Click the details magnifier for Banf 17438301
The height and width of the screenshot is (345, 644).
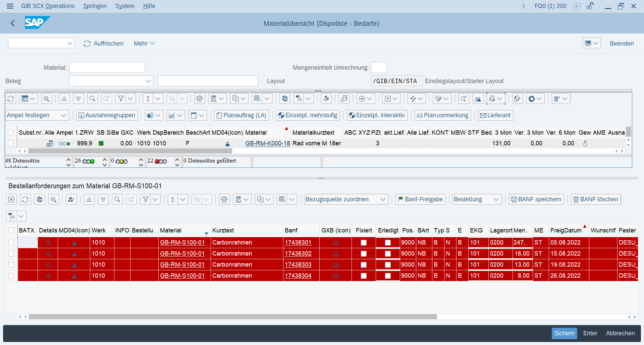point(48,243)
